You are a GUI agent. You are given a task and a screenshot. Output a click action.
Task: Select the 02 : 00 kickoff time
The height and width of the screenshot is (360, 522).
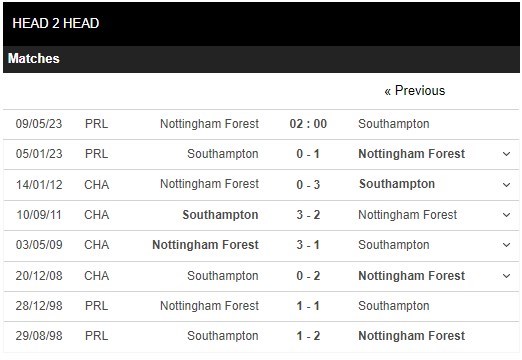coord(308,124)
